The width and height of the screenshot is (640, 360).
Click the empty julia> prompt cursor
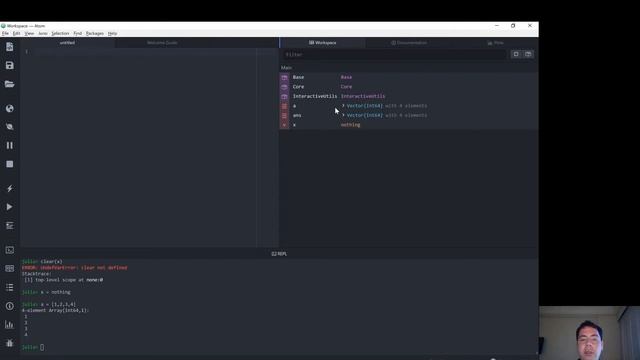(42, 347)
